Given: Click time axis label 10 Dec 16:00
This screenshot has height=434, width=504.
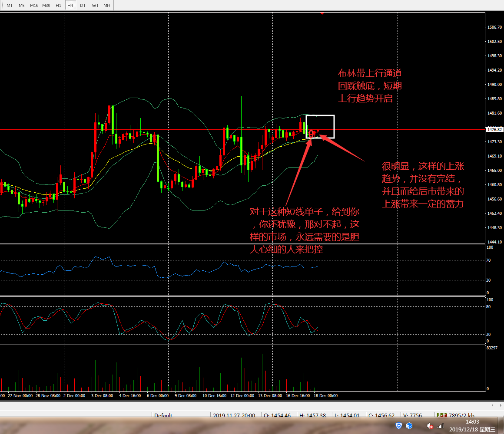Looking at the screenshot, I should click(x=214, y=395).
